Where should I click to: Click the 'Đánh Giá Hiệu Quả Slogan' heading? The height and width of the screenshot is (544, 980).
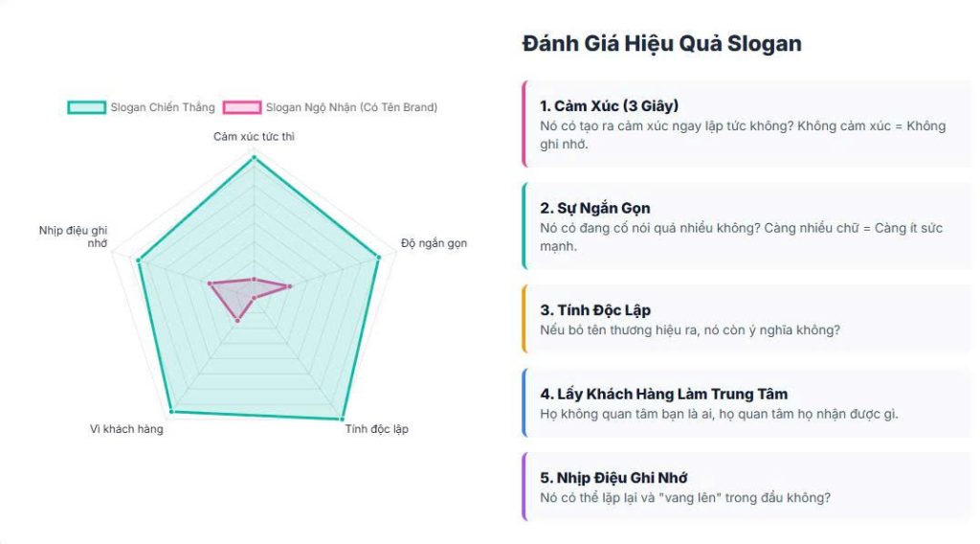tap(662, 44)
